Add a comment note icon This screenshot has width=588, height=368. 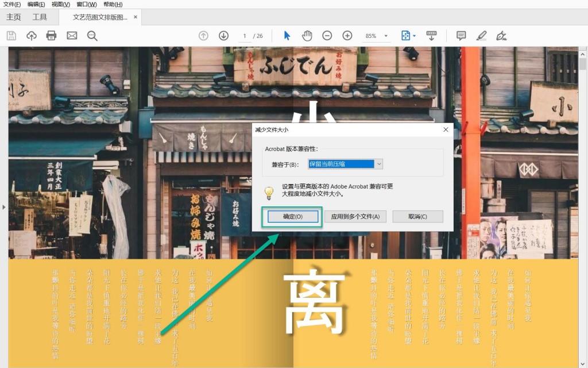pyautogui.click(x=461, y=36)
